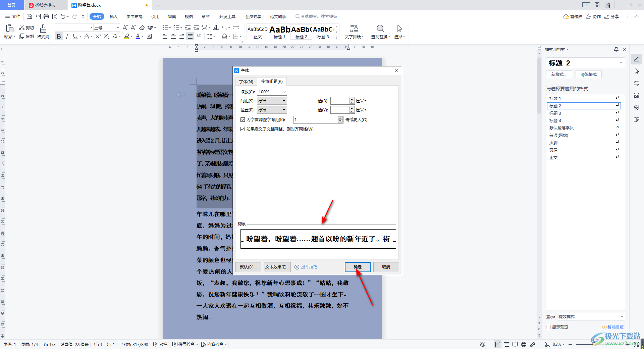644x349 pixels.
Task: Open the scaling percentage dropdown
Action: coord(284,92)
